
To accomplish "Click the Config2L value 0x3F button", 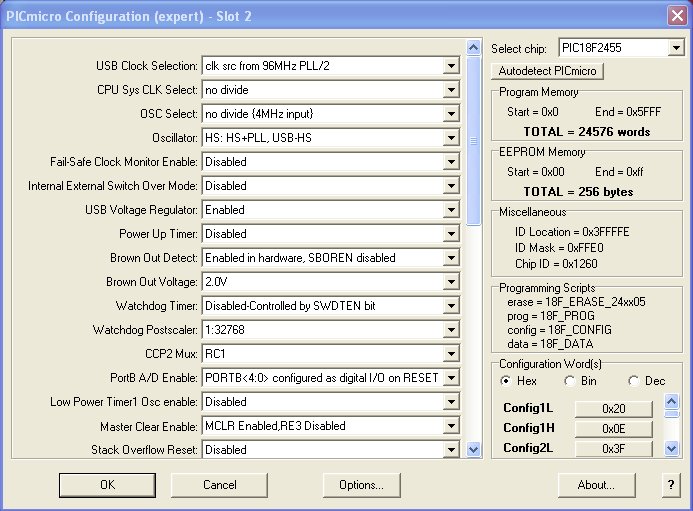I will [x=613, y=448].
